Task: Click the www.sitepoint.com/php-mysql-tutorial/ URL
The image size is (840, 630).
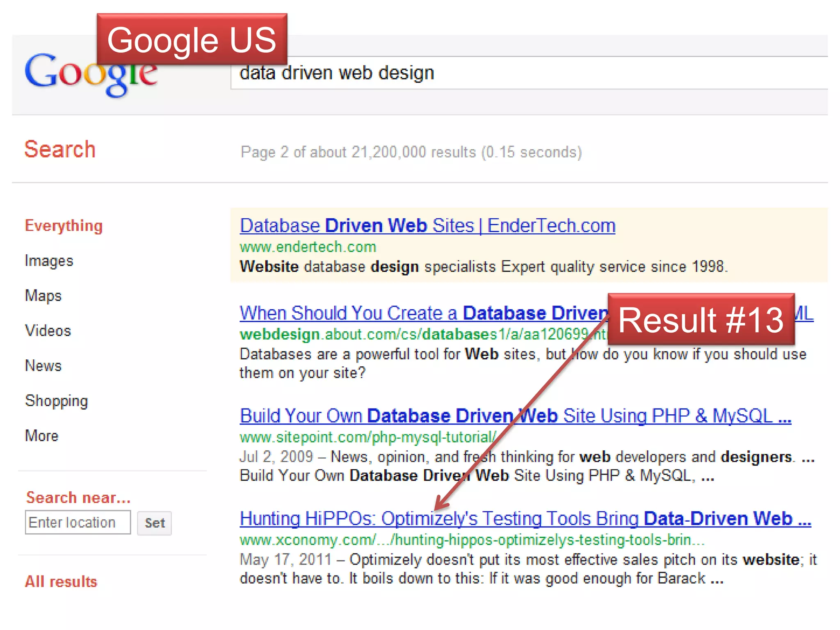Action: (x=368, y=437)
